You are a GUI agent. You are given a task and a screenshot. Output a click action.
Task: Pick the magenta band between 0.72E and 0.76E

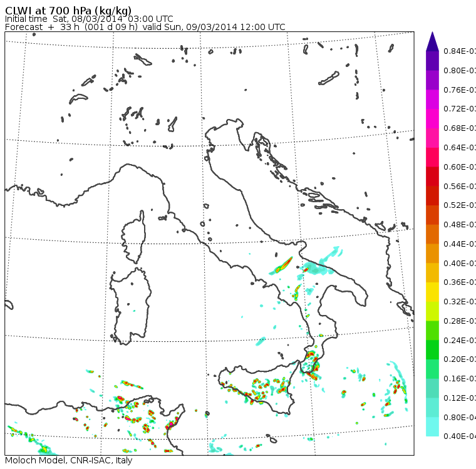432,100
